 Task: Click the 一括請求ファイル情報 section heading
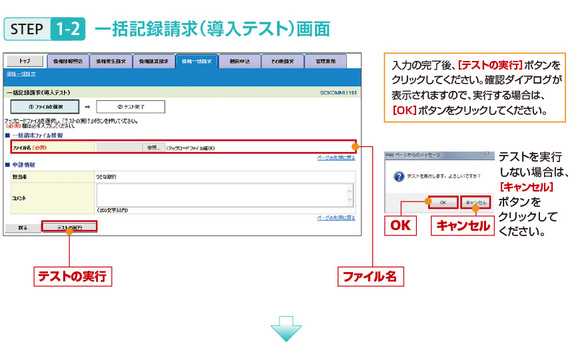(x=37, y=135)
